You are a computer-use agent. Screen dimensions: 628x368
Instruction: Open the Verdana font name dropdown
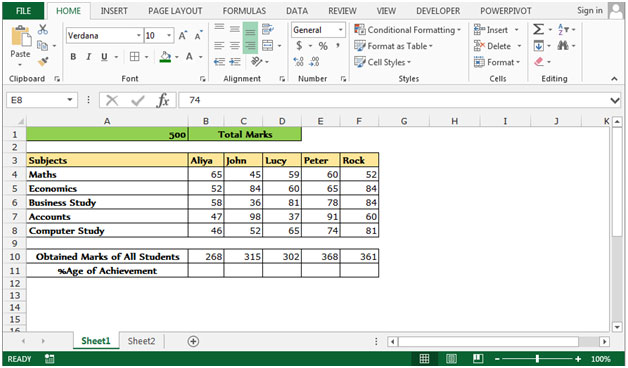(x=139, y=36)
